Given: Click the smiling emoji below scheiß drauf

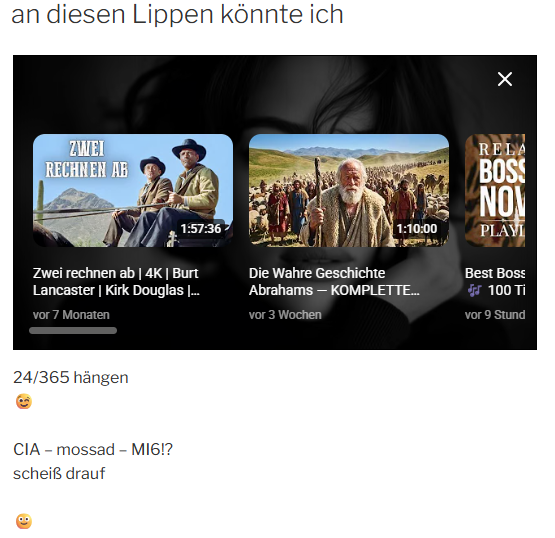Looking at the screenshot, I should pos(24,521).
